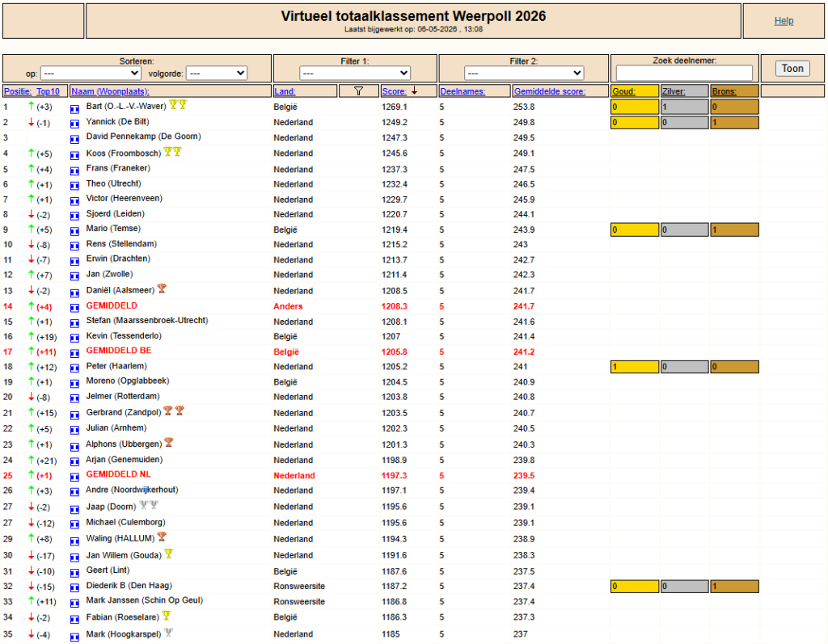Click blue icon beside Fabian (Roeselare)
This screenshot has width=828, height=644.
coord(74,620)
